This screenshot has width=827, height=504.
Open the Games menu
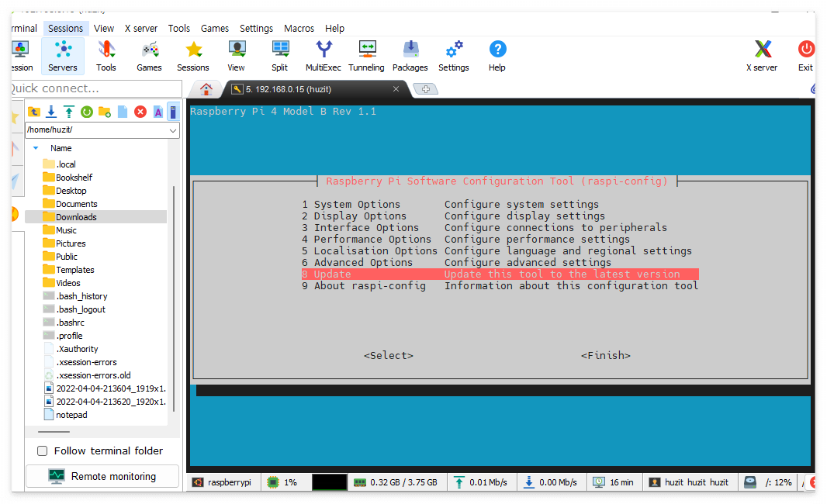(215, 29)
